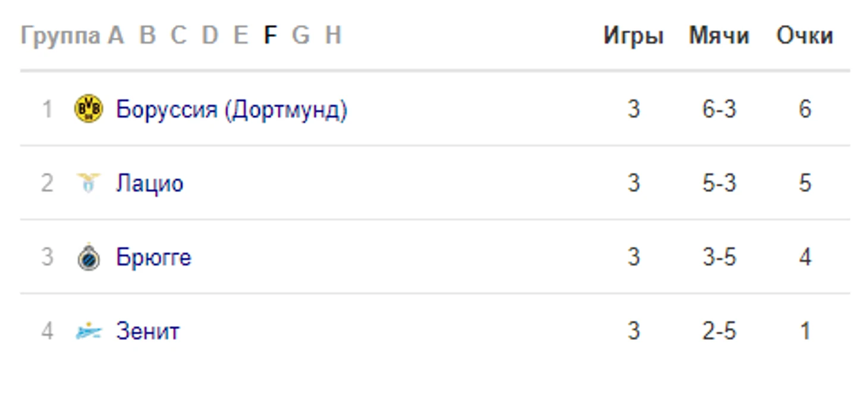View Group H standings tab

(x=333, y=36)
